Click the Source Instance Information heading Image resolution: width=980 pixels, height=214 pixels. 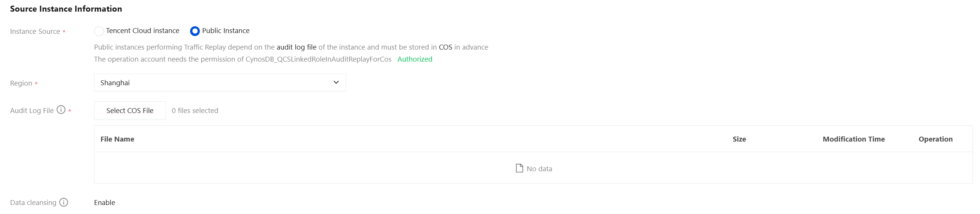(x=66, y=9)
